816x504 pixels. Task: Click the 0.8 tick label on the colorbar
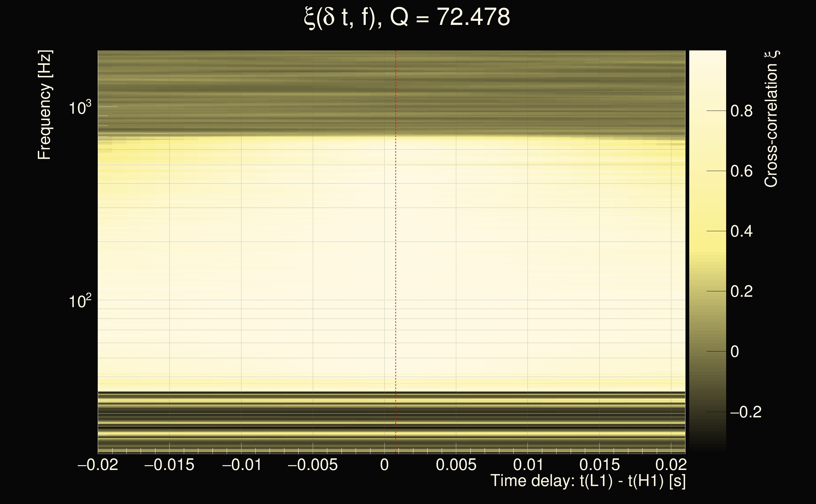pyautogui.click(x=741, y=111)
